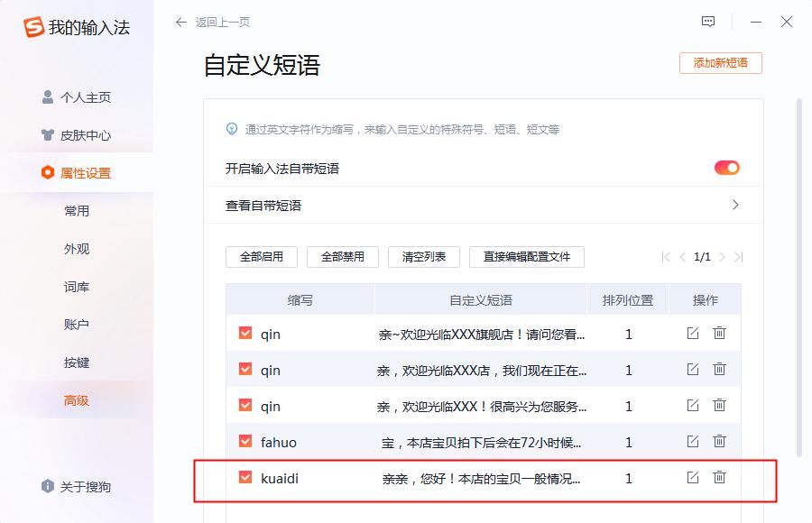Uncheck the fahuo phrase checkbox
Viewport: 812px width, 523px height.
coord(244,442)
